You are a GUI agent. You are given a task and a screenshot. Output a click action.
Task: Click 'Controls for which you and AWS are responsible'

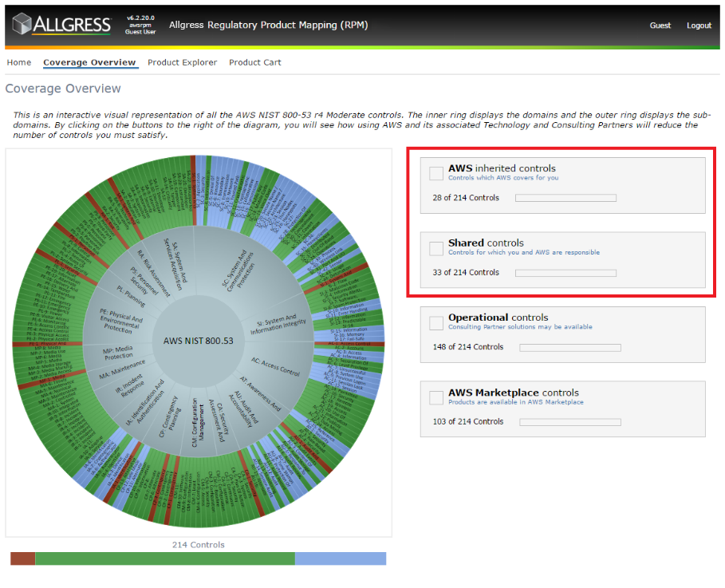[524, 252]
